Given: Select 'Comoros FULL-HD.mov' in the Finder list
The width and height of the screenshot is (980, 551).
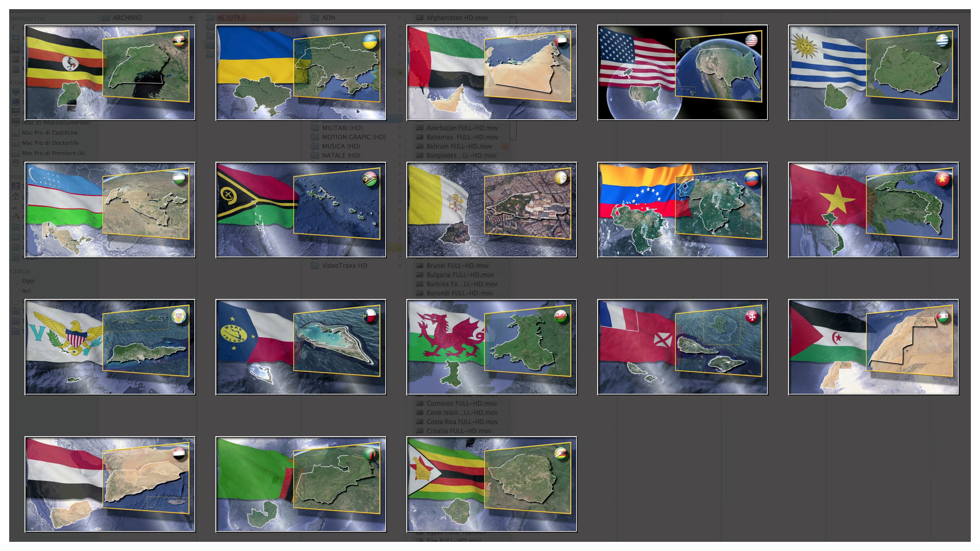Looking at the screenshot, I should point(462,404).
